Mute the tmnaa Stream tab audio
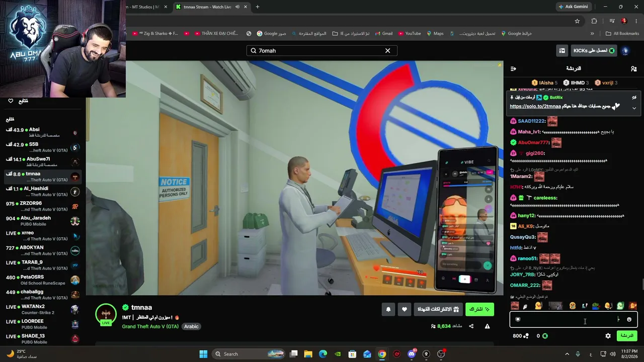 coord(237,7)
